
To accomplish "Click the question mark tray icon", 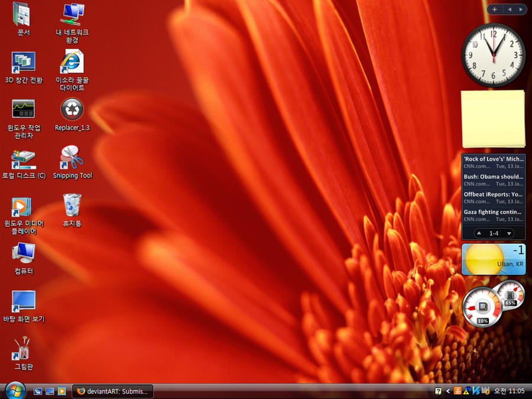I will point(438,391).
